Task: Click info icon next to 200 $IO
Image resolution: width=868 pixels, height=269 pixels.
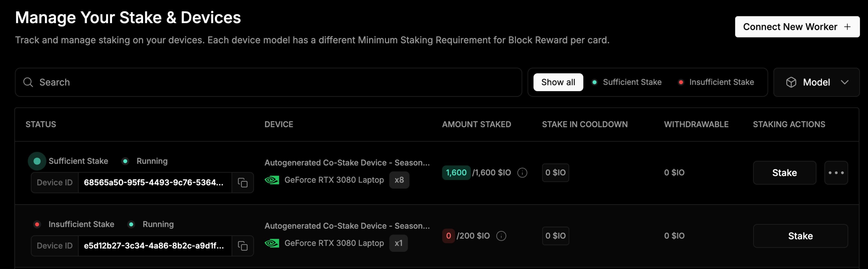Action: tap(501, 236)
